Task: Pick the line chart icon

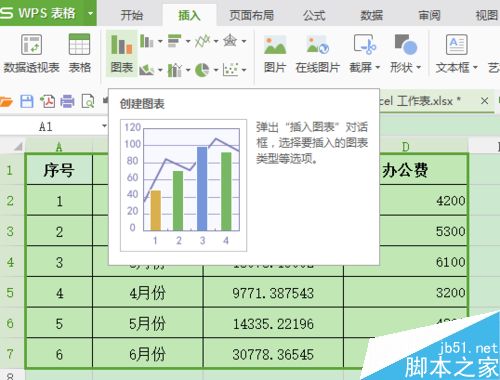Action: coord(202,41)
